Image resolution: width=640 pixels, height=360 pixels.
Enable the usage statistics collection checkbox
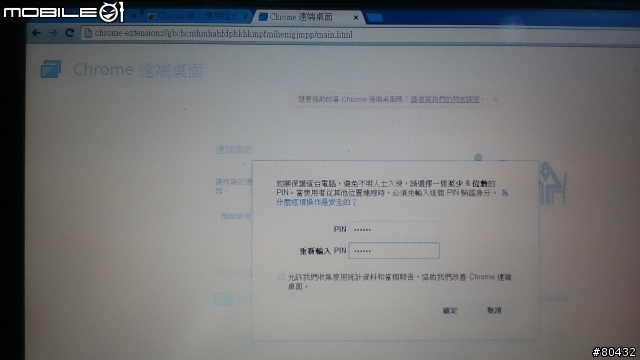(x=281, y=277)
